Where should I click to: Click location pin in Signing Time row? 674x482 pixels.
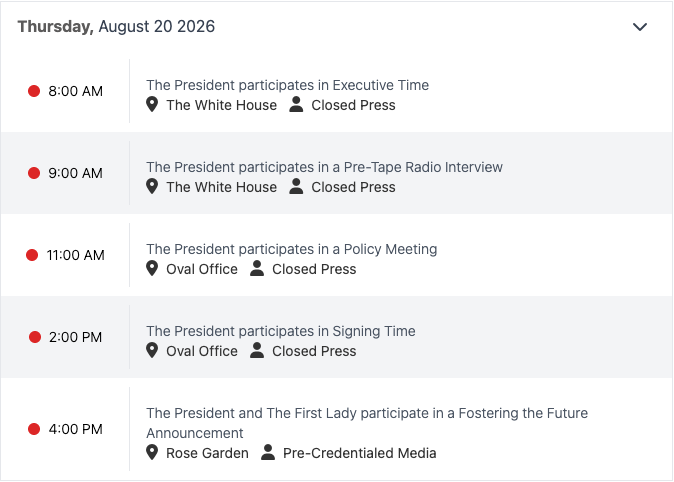click(152, 350)
